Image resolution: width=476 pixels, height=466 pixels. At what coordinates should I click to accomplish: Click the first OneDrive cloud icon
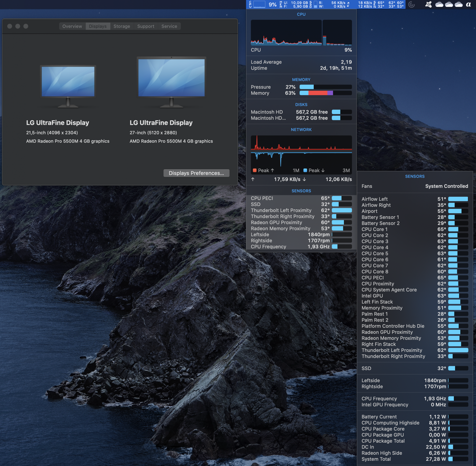pyautogui.click(x=439, y=5)
